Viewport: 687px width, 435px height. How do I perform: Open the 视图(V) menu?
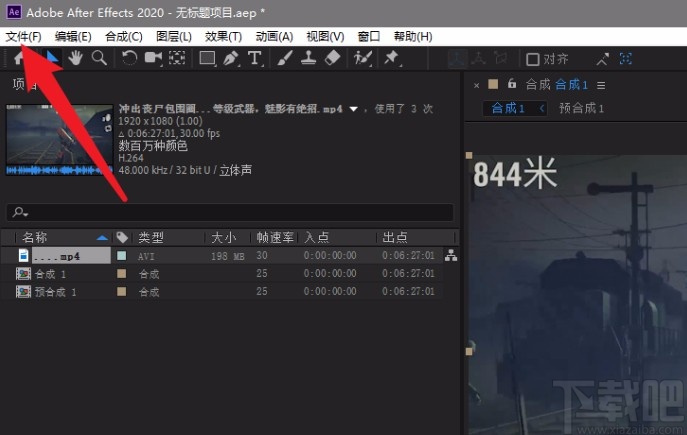click(325, 36)
